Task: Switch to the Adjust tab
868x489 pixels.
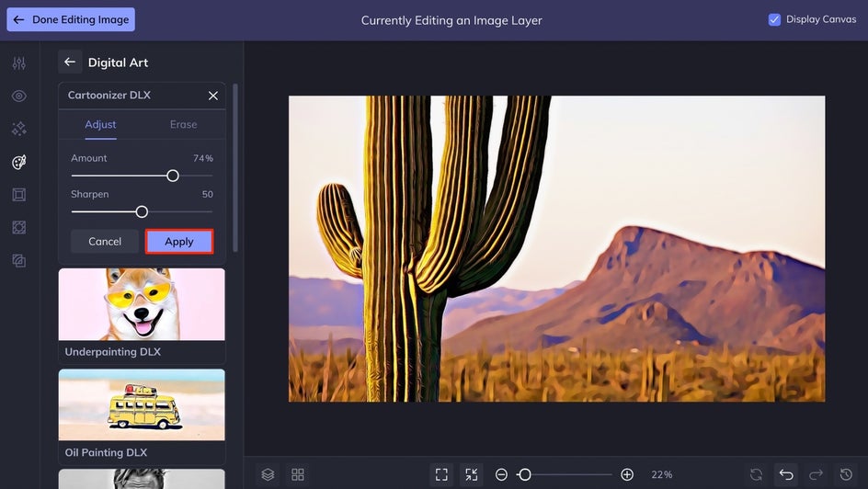Action: [100, 124]
